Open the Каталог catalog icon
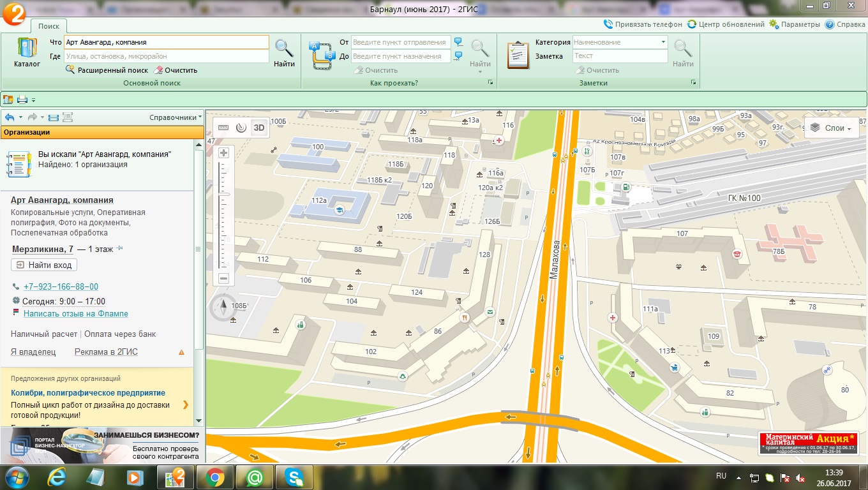 point(27,53)
